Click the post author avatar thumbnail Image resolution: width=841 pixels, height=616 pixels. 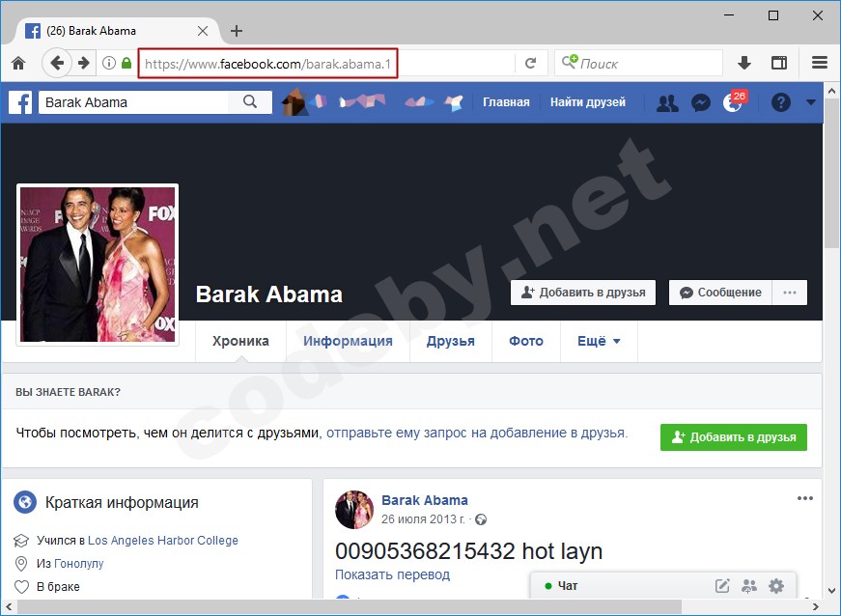[354, 510]
